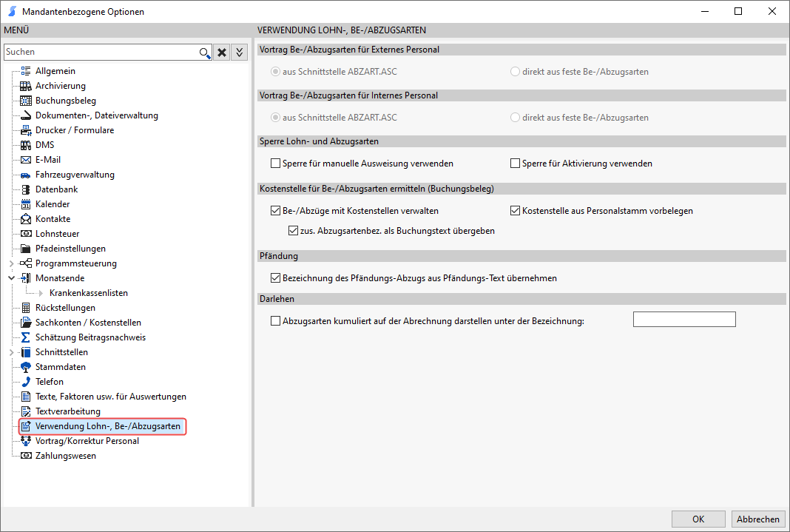This screenshot has width=790, height=532.
Task: Click the Schätzung Beitragsnachweis sigma icon
Action: point(26,337)
